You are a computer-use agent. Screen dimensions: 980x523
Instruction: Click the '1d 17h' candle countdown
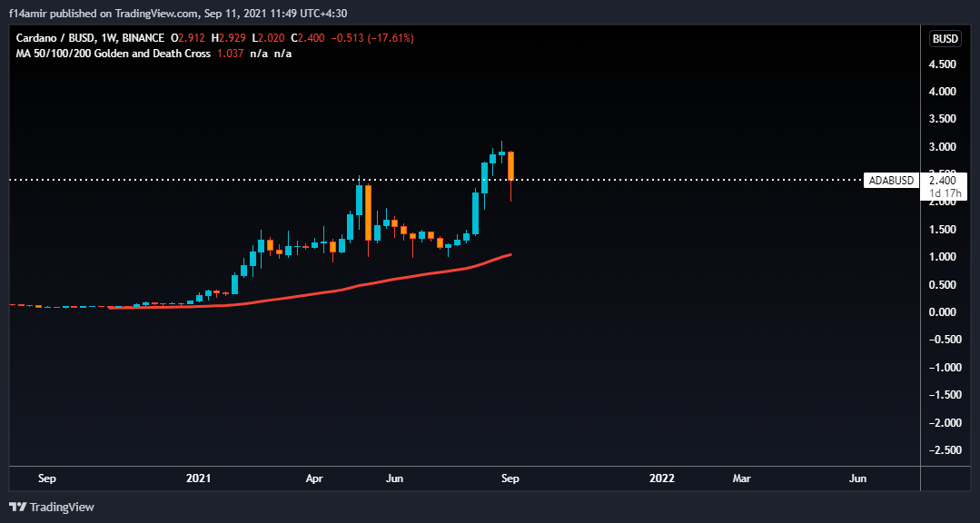click(x=943, y=193)
